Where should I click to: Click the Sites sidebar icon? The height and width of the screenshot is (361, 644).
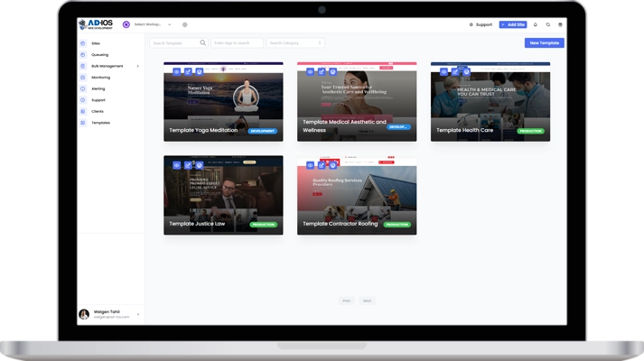pos(83,43)
